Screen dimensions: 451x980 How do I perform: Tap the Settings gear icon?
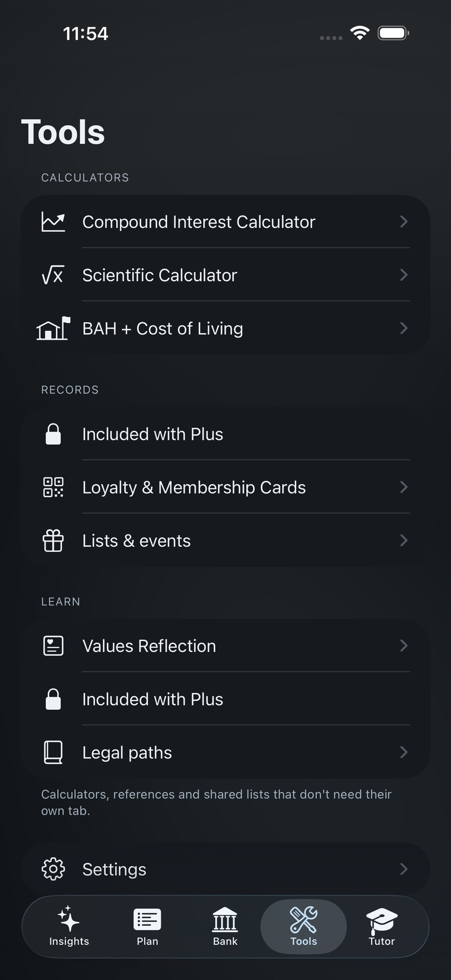point(53,869)
